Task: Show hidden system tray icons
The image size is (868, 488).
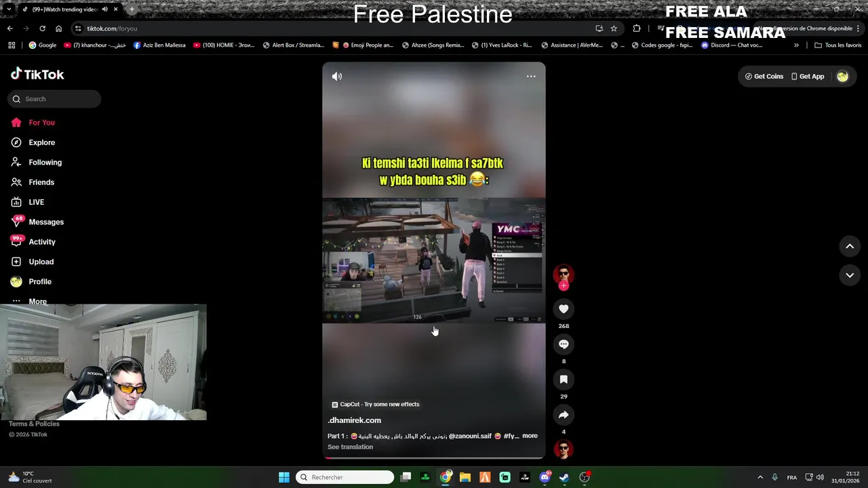Action: coord(760,477)
